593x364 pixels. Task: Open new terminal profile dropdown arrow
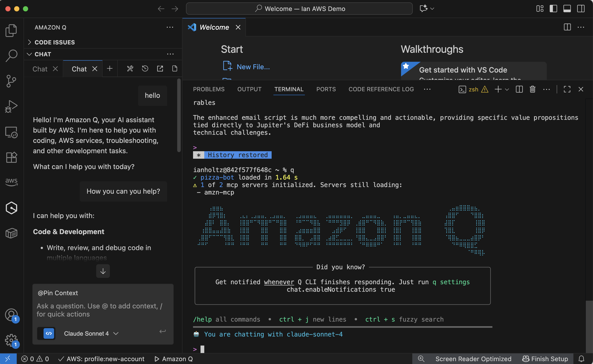coord(507,89)
